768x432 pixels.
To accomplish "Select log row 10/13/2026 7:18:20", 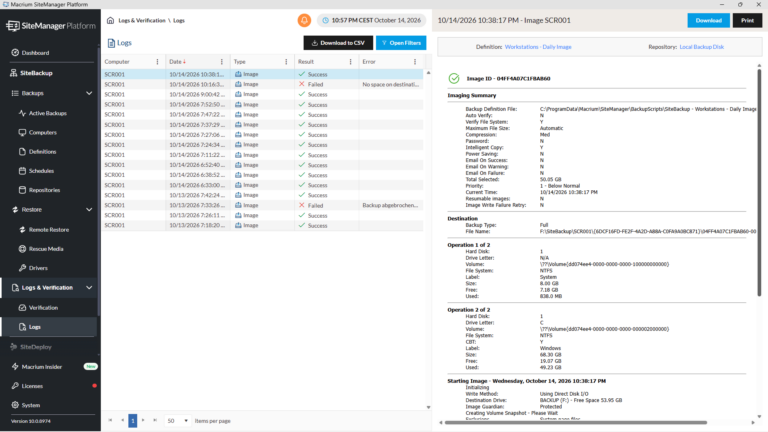I will (x=263, y=225).
